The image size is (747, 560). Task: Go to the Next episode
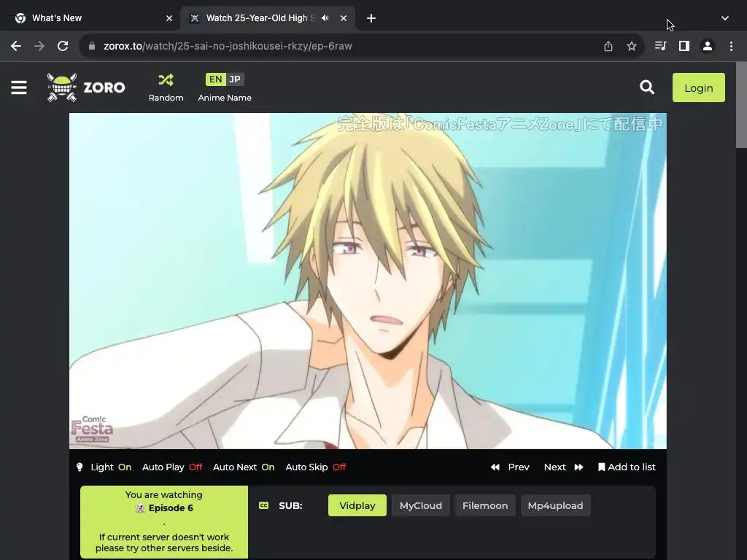pos(564,467)
